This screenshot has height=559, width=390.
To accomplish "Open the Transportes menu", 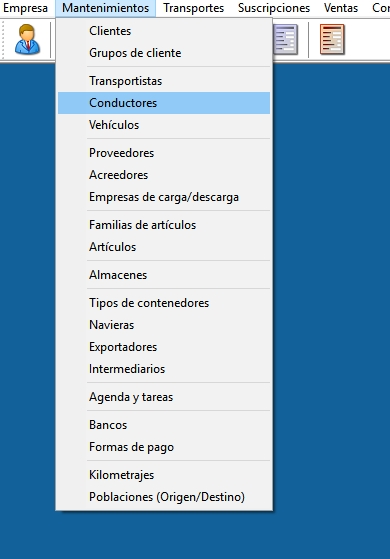I will point(194,8).
